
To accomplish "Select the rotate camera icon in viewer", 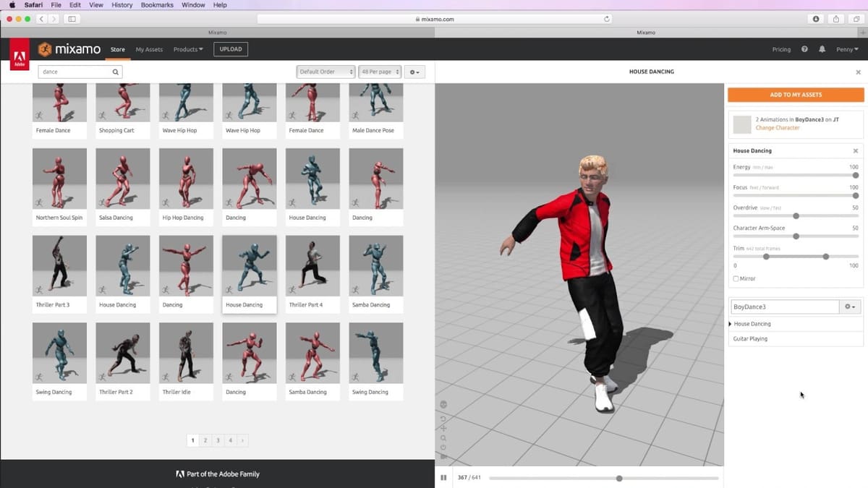I will click(443, 419).
